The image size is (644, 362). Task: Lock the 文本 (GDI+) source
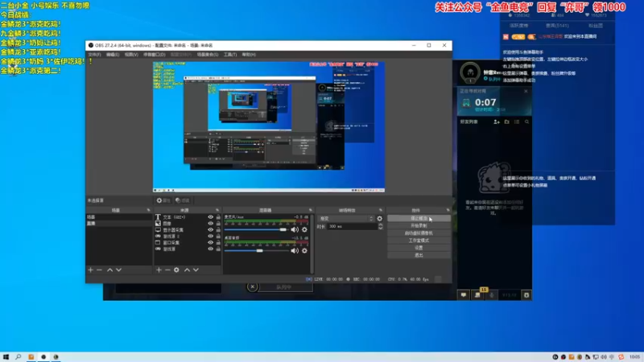coord(218,217)
